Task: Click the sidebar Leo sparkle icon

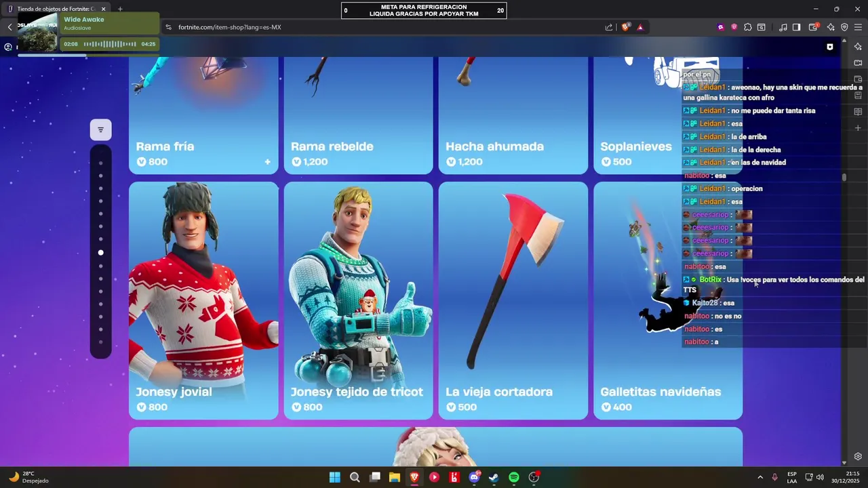Action: (x=858, y=47)
